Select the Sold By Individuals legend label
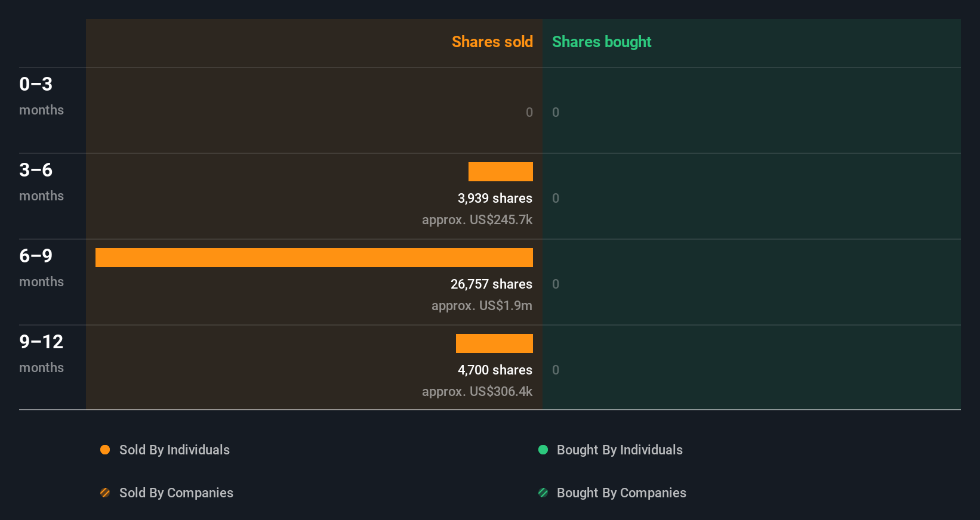Image resolution: width=980 pixels, height=520 pixels. 174,450
